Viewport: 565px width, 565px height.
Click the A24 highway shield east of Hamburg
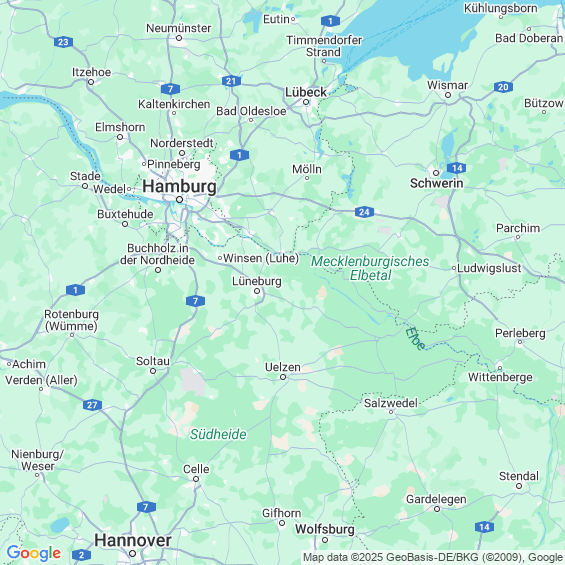(x=364, y=212)
